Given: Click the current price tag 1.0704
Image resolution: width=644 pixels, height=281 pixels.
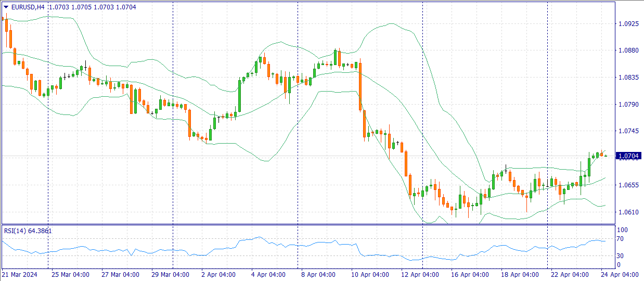Looking at the screenshot, I should [x=628, y=156].
